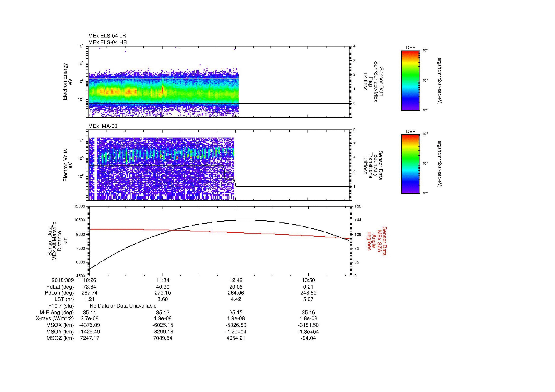
Task: Click the time label '11:34'
Action: 163,280
